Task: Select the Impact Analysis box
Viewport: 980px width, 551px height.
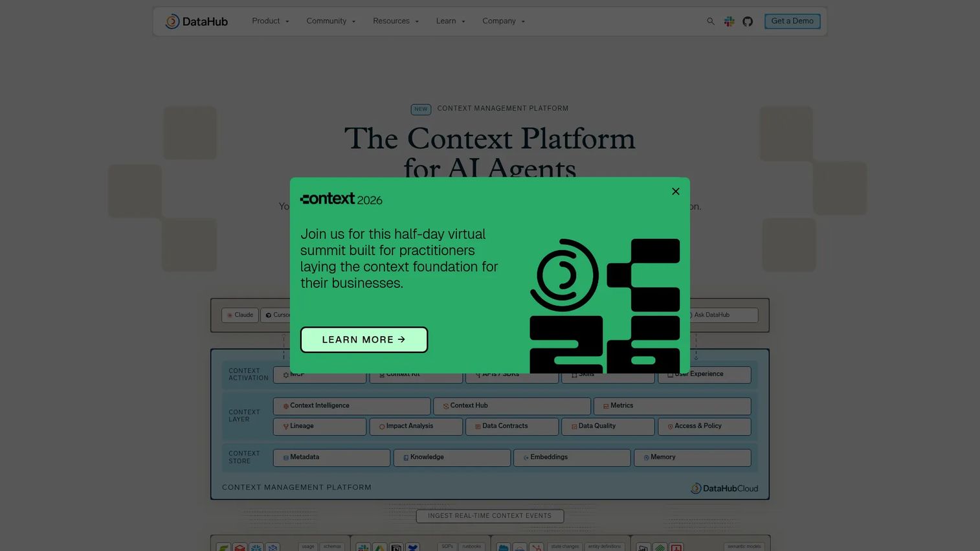Action: pos(416,427)
